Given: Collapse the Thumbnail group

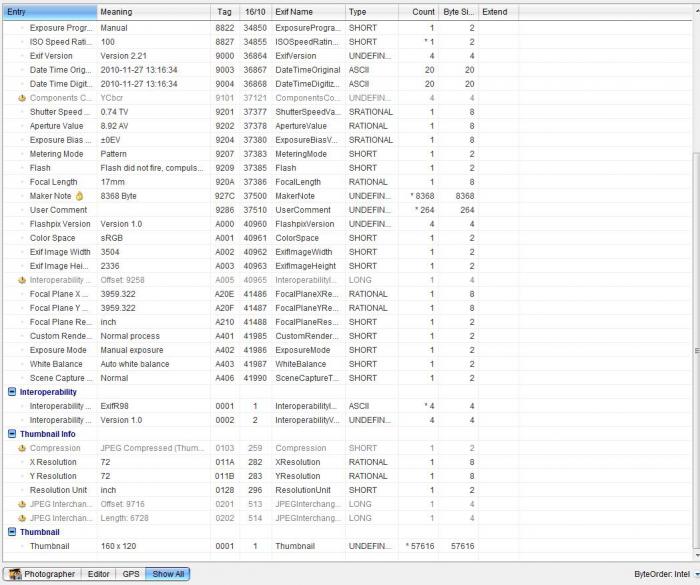Looking at the screenshot, I should 12,532.
